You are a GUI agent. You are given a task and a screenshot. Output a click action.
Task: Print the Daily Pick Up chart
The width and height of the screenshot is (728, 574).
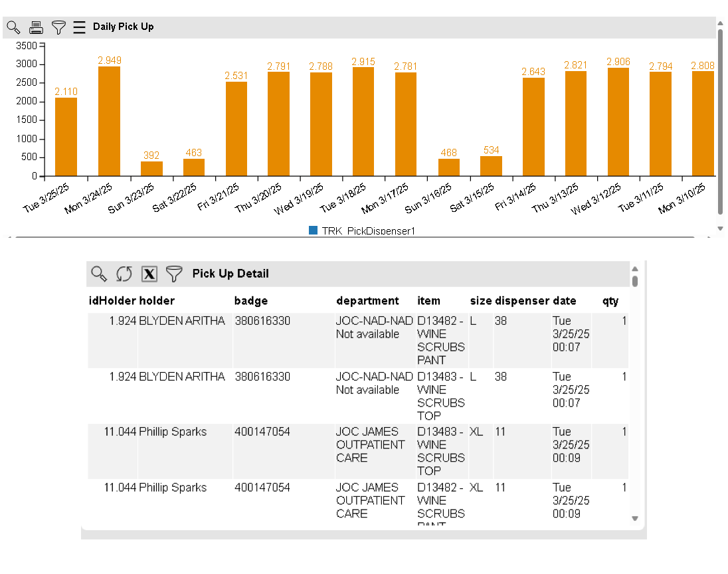[x=36, y=27]
